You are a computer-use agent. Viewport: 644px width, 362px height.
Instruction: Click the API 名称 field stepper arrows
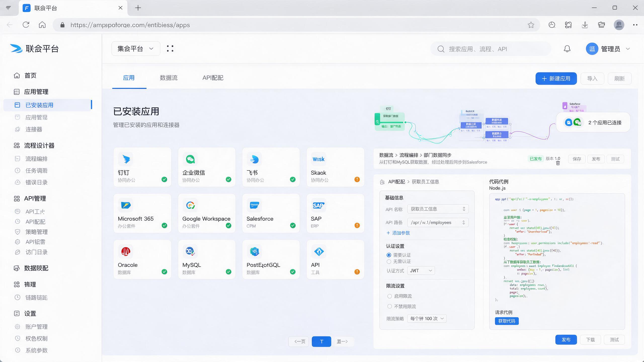point(464,209)
